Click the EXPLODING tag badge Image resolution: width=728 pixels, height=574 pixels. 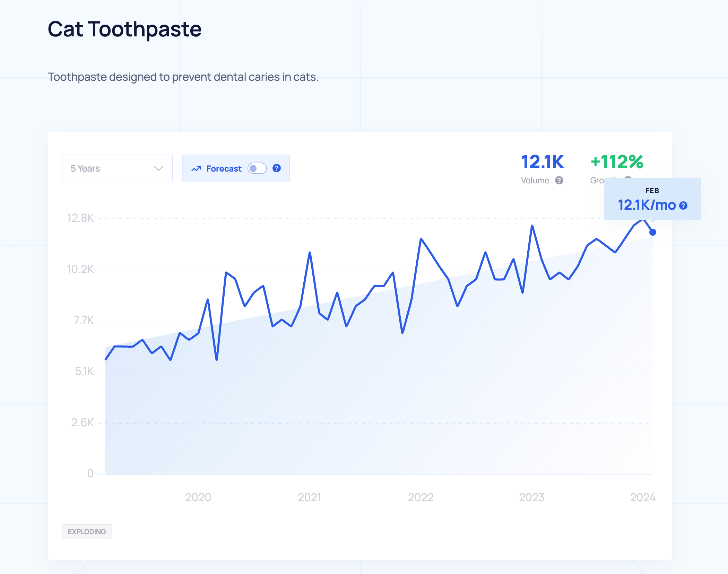coord(87,532)
